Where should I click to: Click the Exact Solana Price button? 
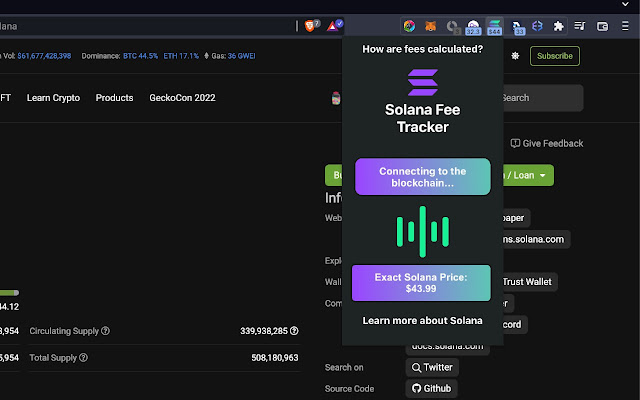(x=421, y=283)
